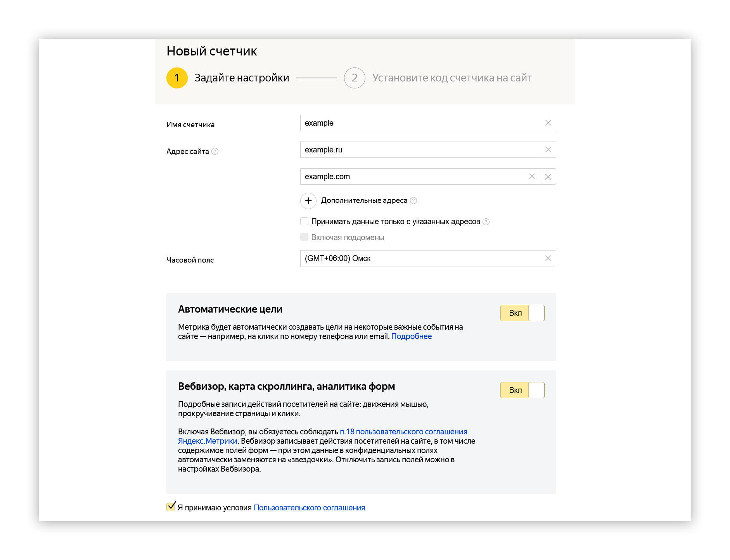
Task: Show help for additional addresses
Action: point(413,200)
